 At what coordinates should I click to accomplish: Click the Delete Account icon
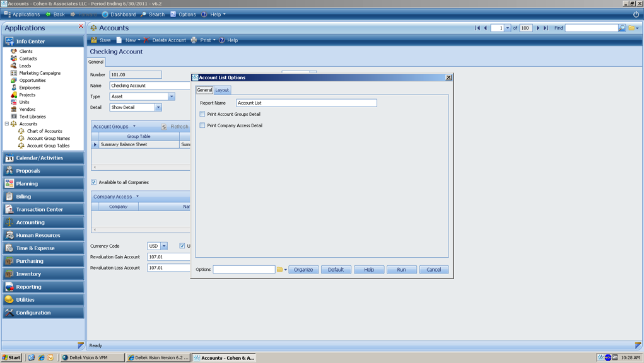click(146, 40)
